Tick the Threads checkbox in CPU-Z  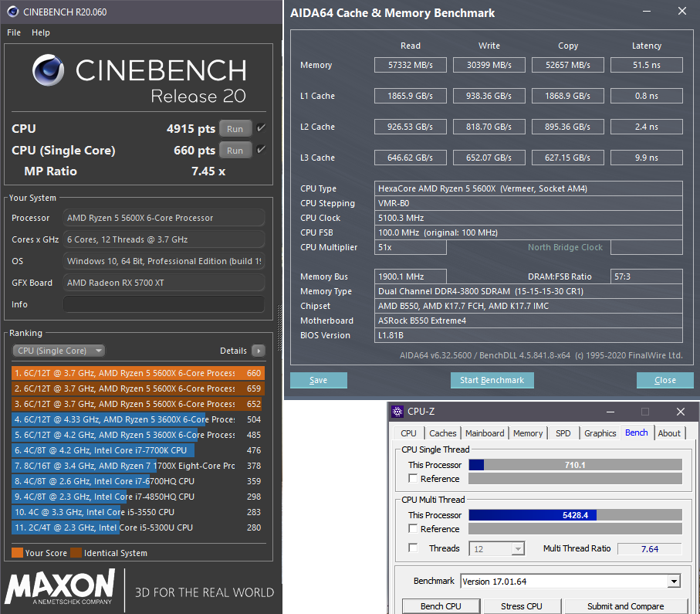click(413, 548)
